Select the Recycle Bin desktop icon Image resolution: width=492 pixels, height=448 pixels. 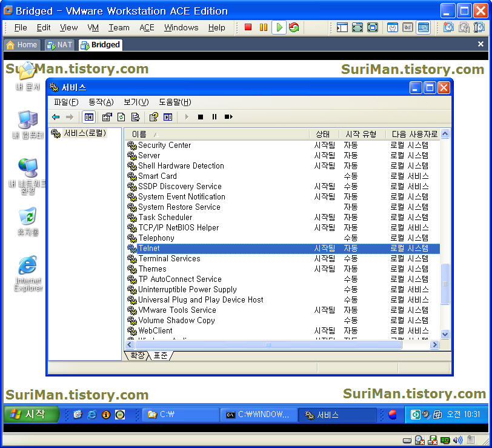(x=28, y=222)
